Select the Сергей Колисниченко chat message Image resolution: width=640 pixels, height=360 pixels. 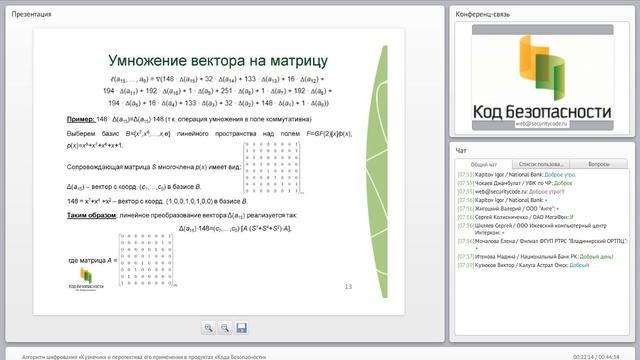pos(516,217)
